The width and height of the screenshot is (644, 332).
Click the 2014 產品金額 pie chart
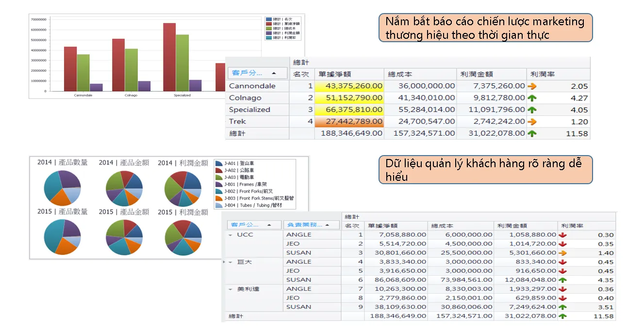click(x=124, y=188)
